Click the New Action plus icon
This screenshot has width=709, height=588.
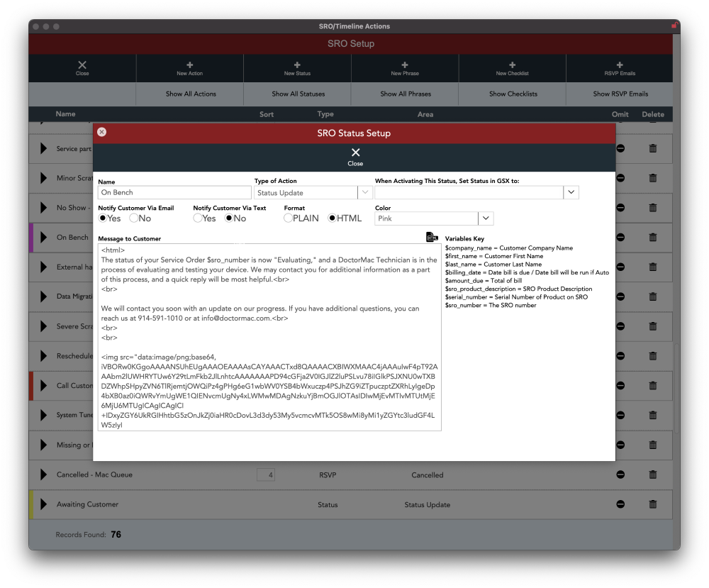(189, 65)
